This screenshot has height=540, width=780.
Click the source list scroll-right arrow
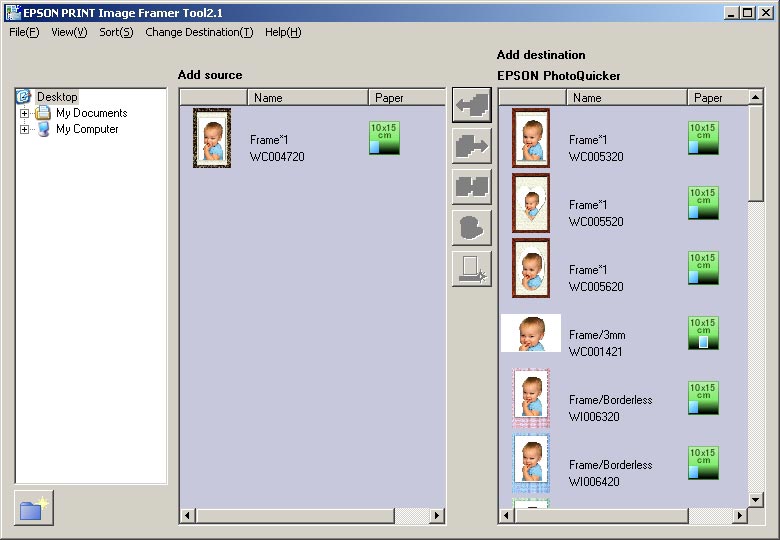pos(437,516)
